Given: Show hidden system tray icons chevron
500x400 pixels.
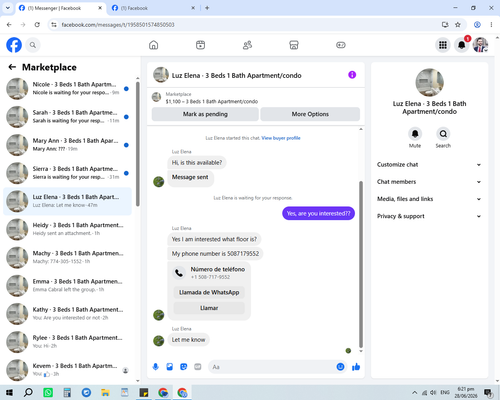Looking at the screenshot, I should [x=414, y=392].
